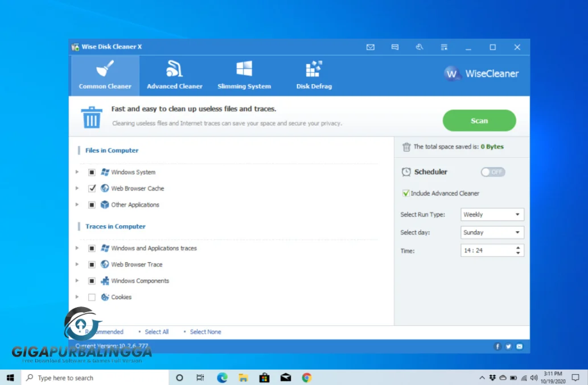588x385 pixels.
Task: Click the Recommended link
Action: (104, 332)
